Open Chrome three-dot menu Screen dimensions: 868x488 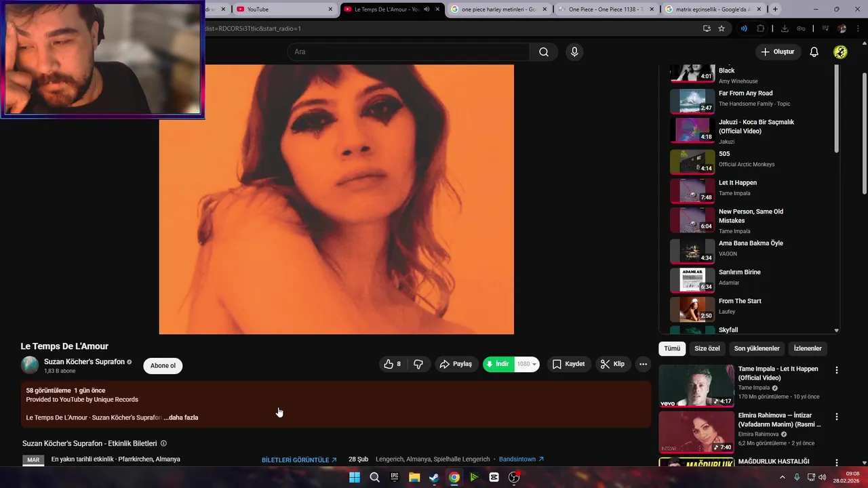pos(859,28)
